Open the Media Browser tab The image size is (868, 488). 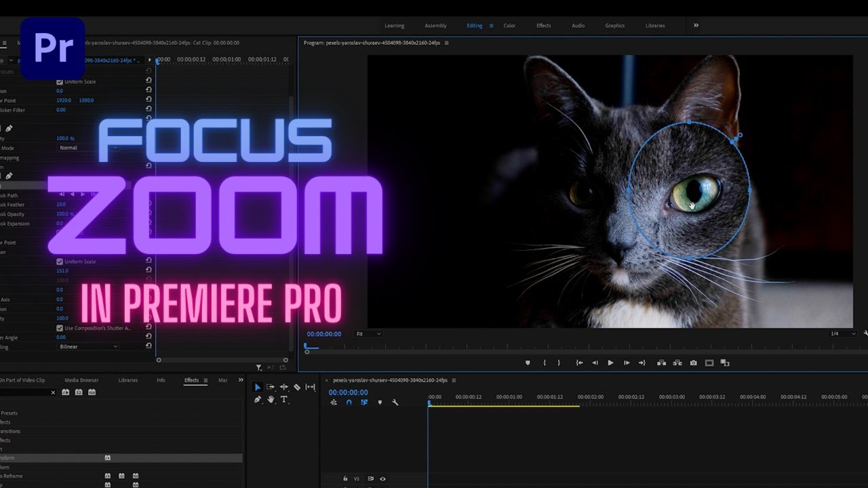[x=81, y=380]
